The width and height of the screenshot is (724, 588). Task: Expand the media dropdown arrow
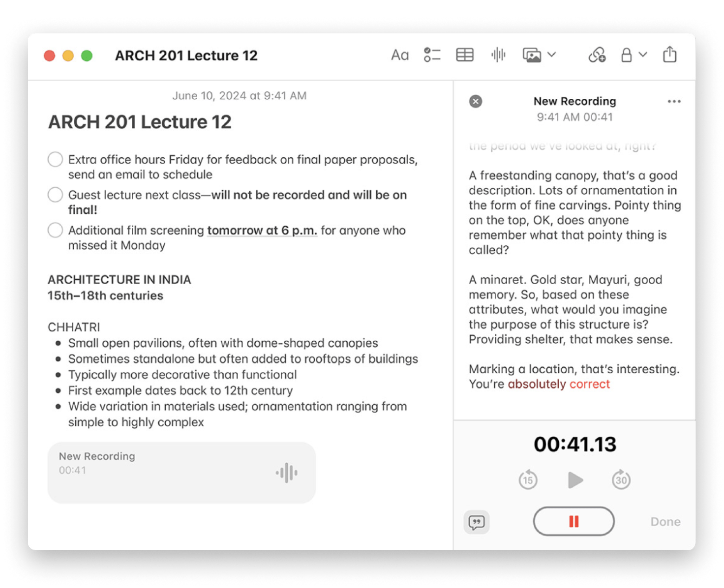[x=551, y=55]
